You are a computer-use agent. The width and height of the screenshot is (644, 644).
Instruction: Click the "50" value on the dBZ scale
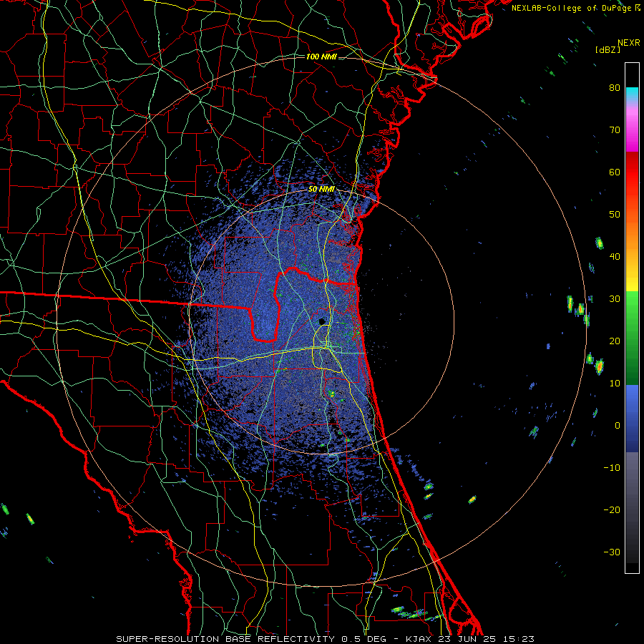[x=615, y=215]
